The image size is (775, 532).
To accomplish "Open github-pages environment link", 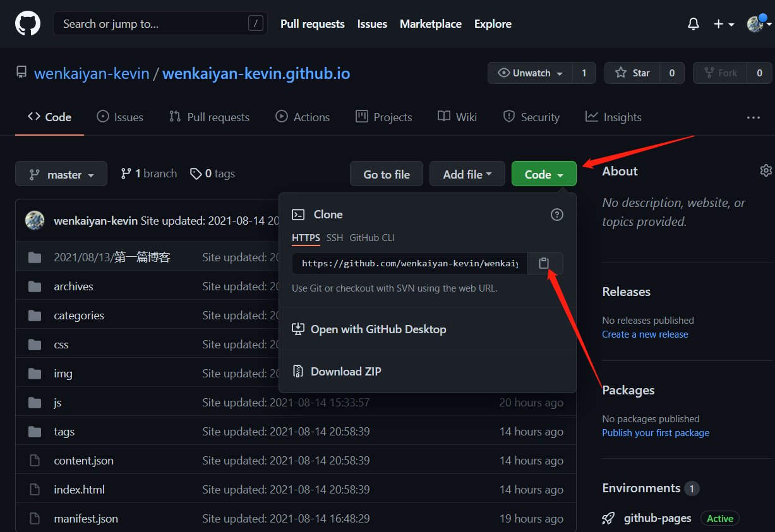I will (x=658, y=518).
